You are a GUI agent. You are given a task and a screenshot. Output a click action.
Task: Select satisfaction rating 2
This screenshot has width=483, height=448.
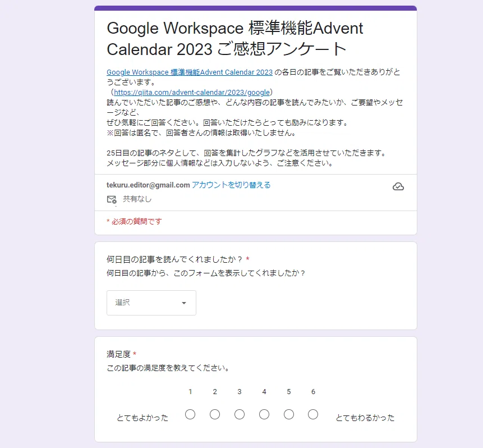(215, 414)
